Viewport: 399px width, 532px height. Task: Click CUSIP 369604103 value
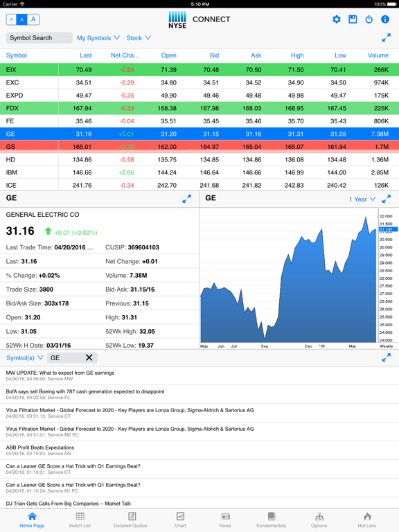(x=143, y=247)
